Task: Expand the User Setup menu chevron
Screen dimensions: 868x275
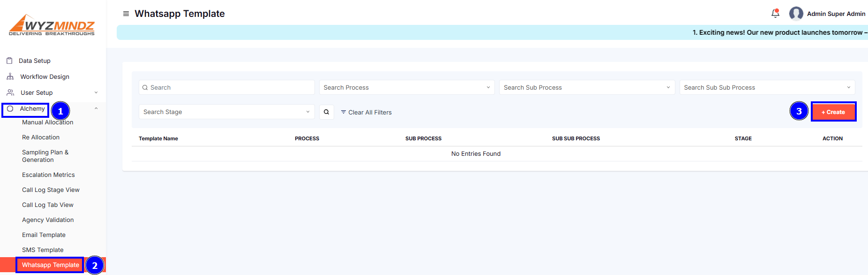Action: (x=96, y=92)
